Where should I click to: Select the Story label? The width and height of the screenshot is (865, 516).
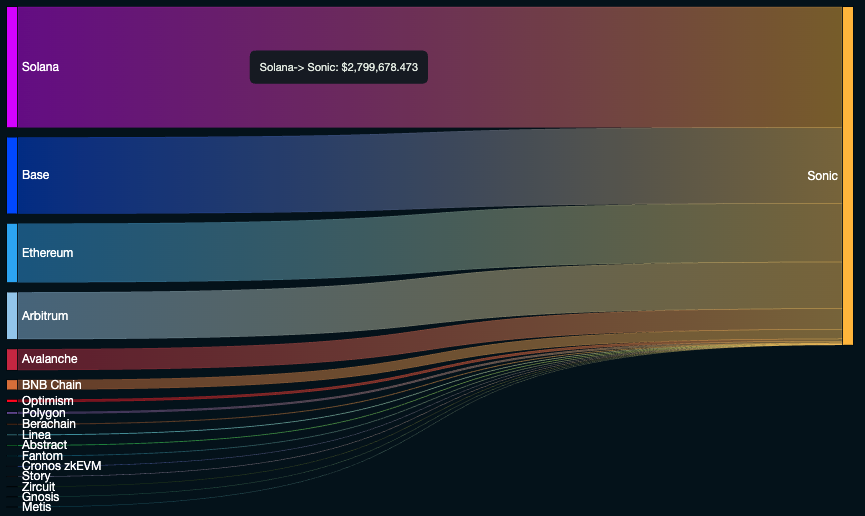tap(36, 476)
